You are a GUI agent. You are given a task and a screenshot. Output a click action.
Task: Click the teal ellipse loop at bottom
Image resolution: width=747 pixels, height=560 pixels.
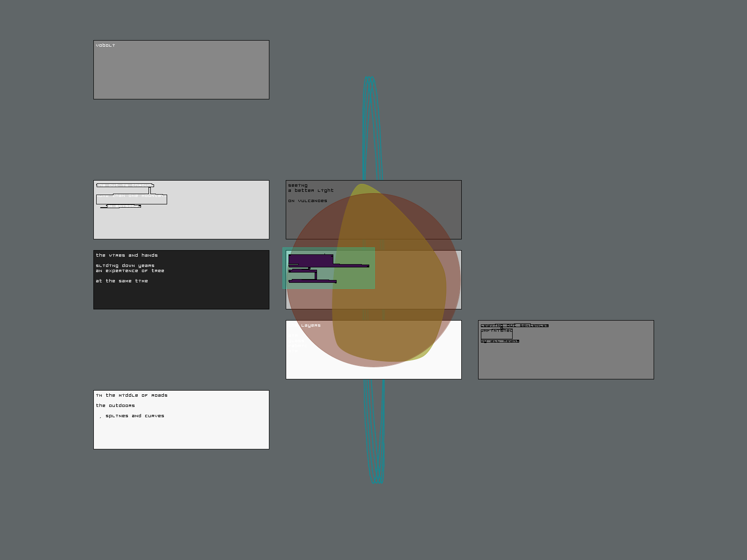[374, 434]
